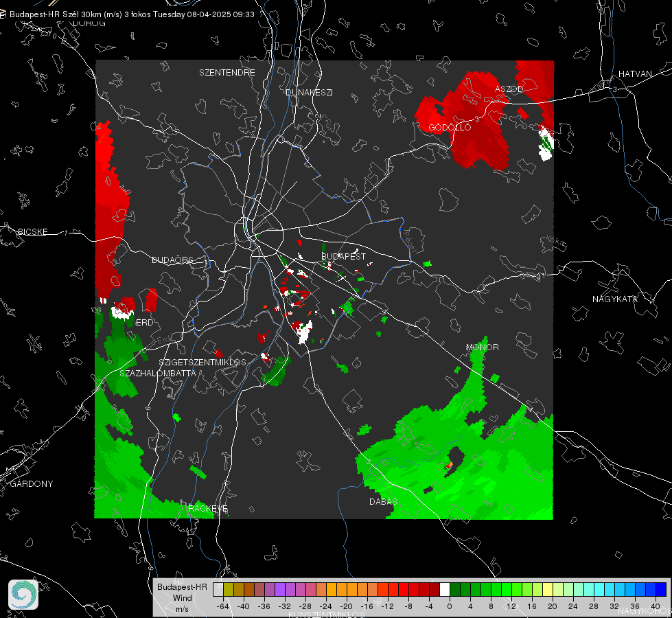Click the ÉRD town label
The image size is (672, 618).
tap(144, 323)
